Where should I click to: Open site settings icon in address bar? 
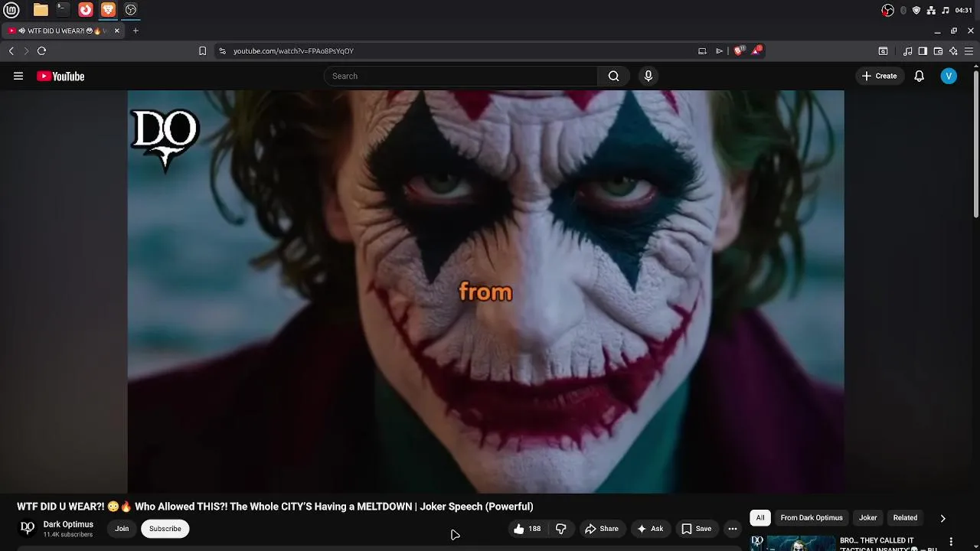222,51
